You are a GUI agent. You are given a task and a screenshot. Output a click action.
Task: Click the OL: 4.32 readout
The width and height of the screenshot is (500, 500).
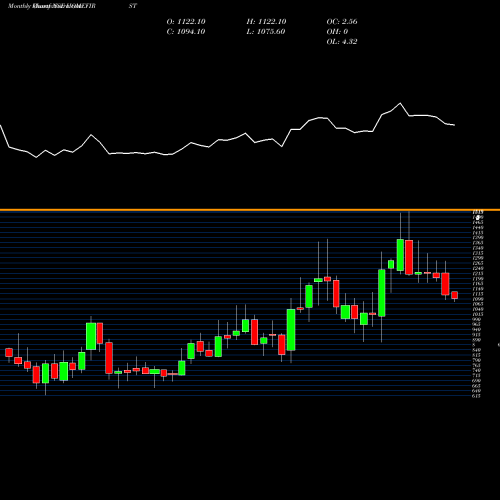coord(342,42)
